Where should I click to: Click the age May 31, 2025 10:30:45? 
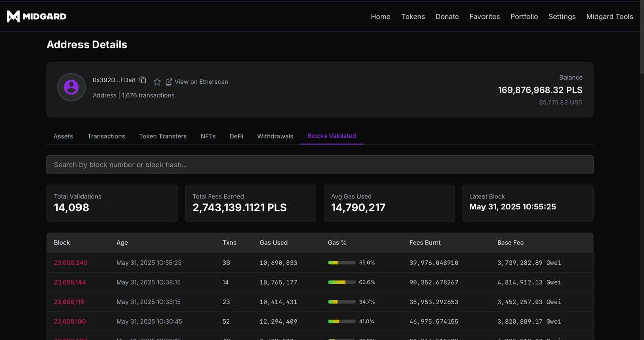point(149,321)
